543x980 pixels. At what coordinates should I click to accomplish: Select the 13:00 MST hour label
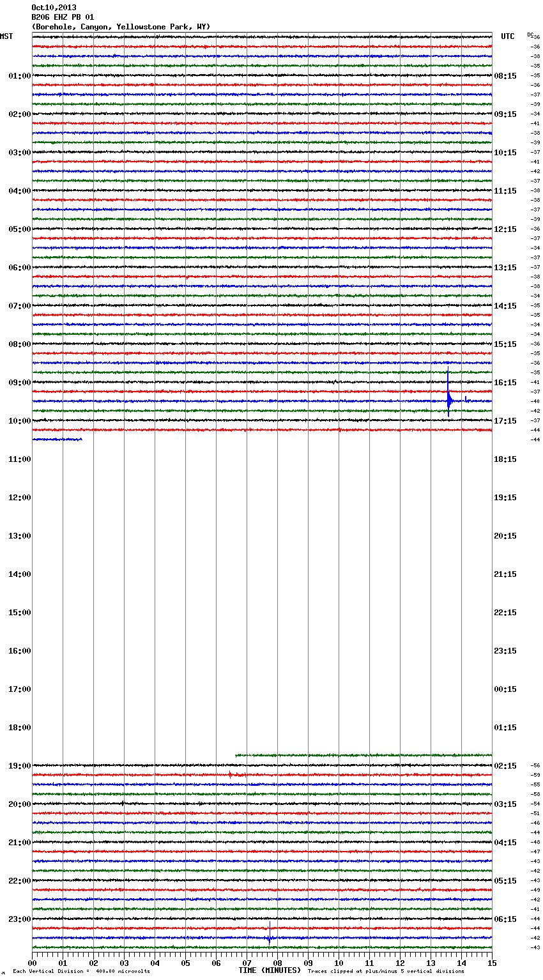[20, 536]
